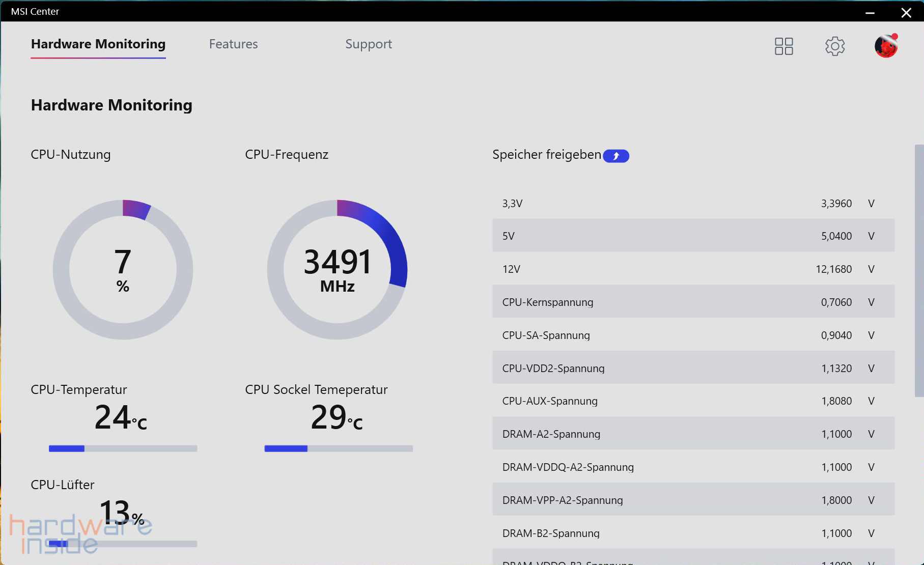Select the CPU-AUX-Spannung row
Viewport: 924px width, 565px height.
pos(693,401)
